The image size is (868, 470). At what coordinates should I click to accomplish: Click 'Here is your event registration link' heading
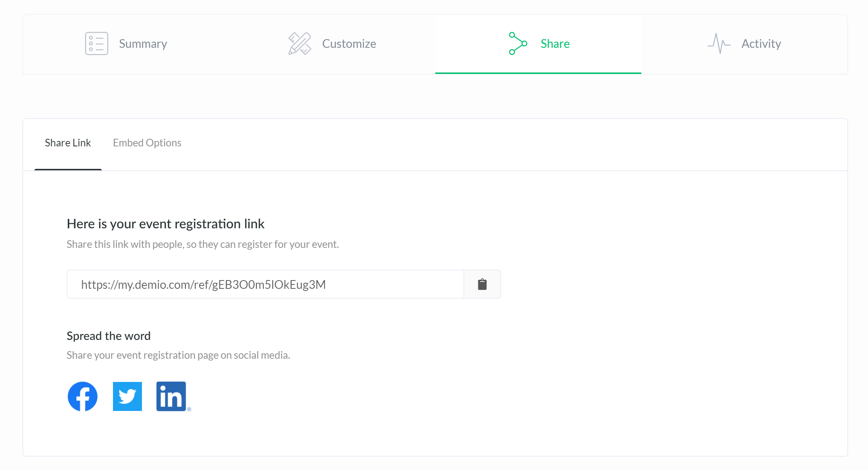point(165,224)
